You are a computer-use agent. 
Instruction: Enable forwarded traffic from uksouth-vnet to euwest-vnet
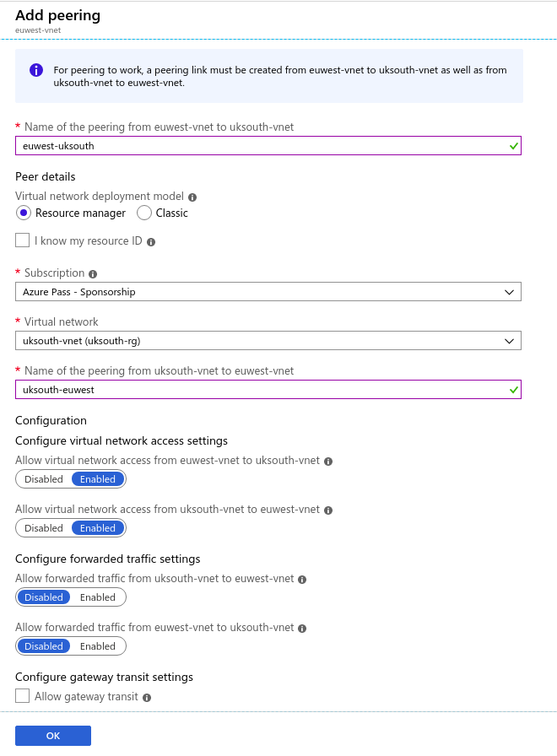point(98,597)
